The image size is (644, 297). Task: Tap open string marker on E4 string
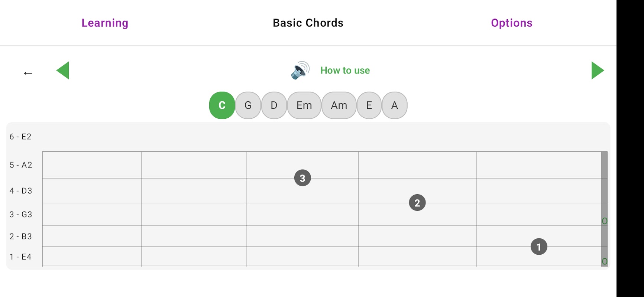[605, 261]
